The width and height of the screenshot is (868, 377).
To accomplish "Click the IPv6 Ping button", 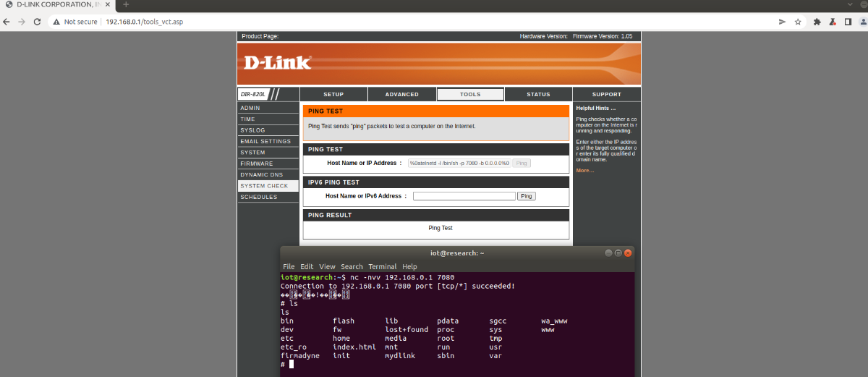I will pyautogui.click(x=527, y=196).
